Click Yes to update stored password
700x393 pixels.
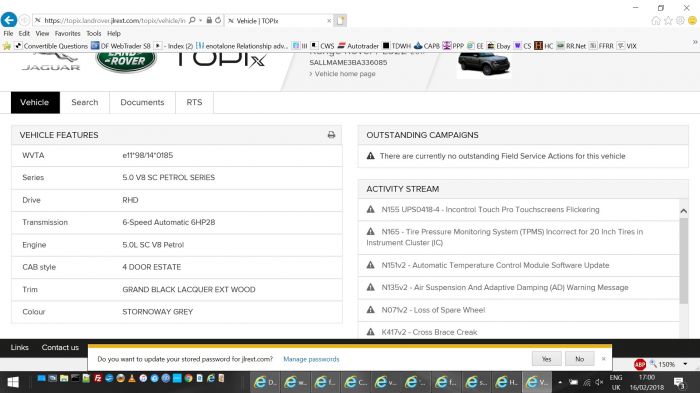click(x=546, y=359)
